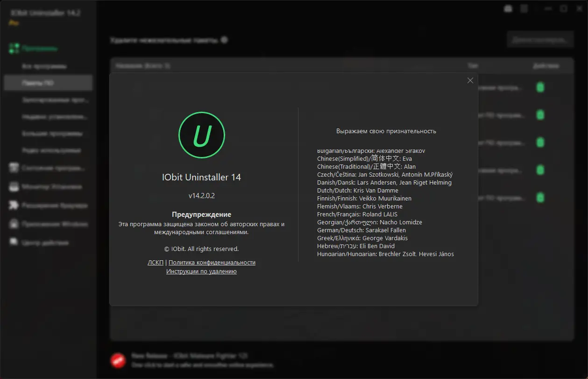Click the help icon beside Удалите нежелательные пакеты
The height and width of the screenshot is (379, 588).
[224, 40]
